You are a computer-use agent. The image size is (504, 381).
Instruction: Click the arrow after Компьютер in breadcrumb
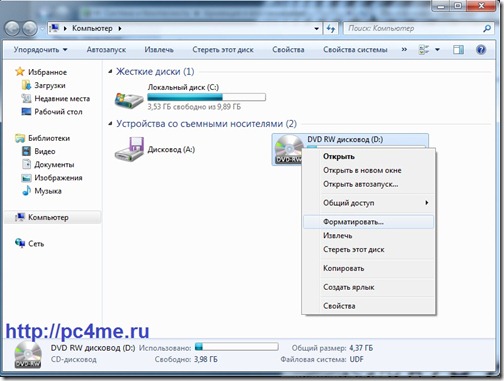pos(120,29)
